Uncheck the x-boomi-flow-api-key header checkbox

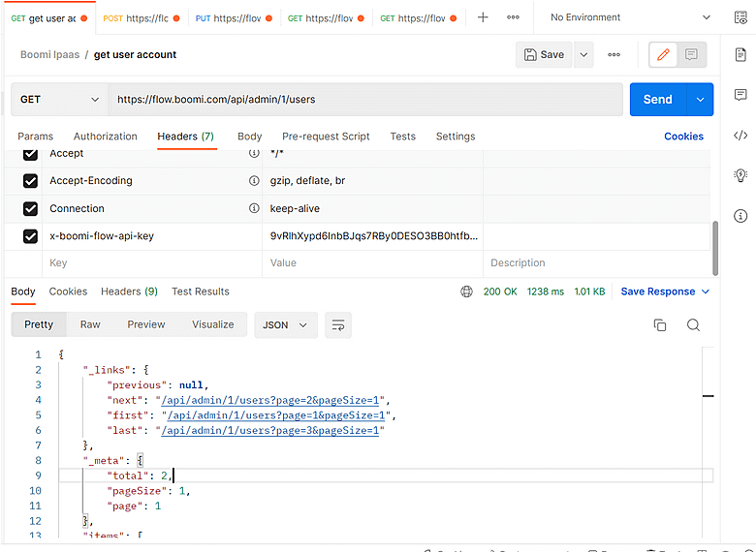pos(30,236)
